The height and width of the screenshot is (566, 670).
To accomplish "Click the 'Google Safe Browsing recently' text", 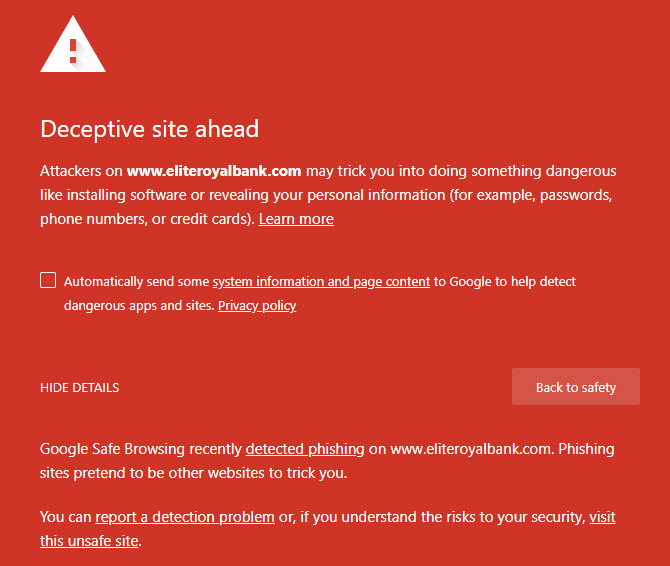I will tap(141, 449).
